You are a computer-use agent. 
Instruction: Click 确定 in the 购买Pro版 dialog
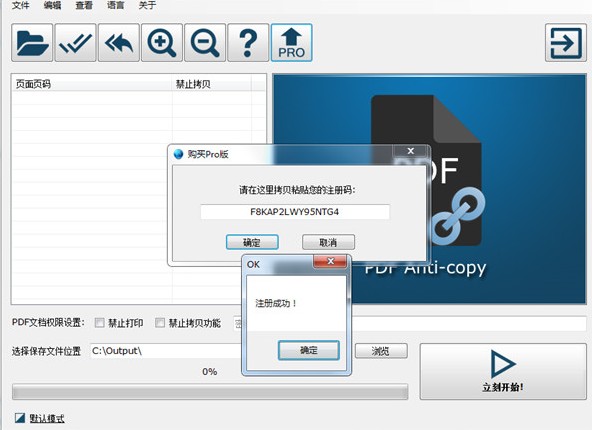(x=252, y=242)
